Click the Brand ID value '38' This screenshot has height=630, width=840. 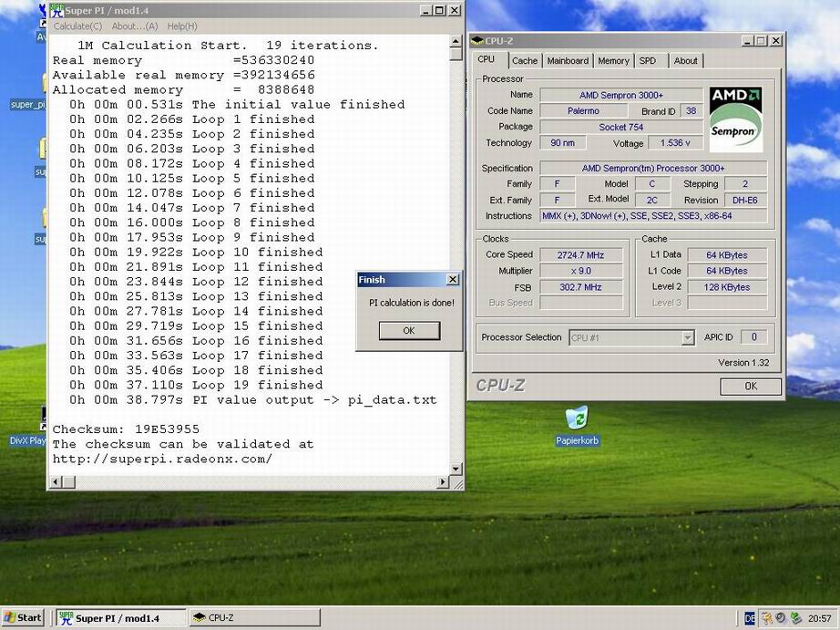[691, 111]
